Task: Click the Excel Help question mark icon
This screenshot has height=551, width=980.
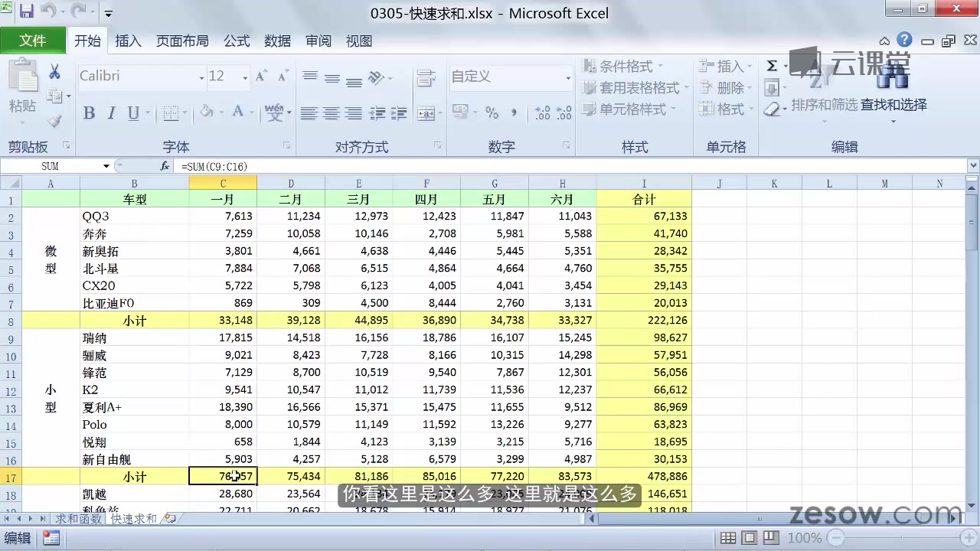Action: (904, 40)
